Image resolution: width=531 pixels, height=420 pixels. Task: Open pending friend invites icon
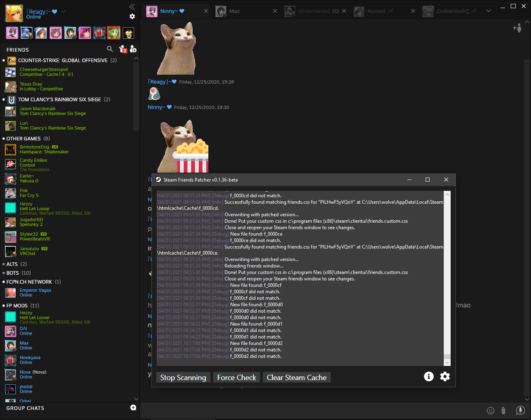[123, 49]
